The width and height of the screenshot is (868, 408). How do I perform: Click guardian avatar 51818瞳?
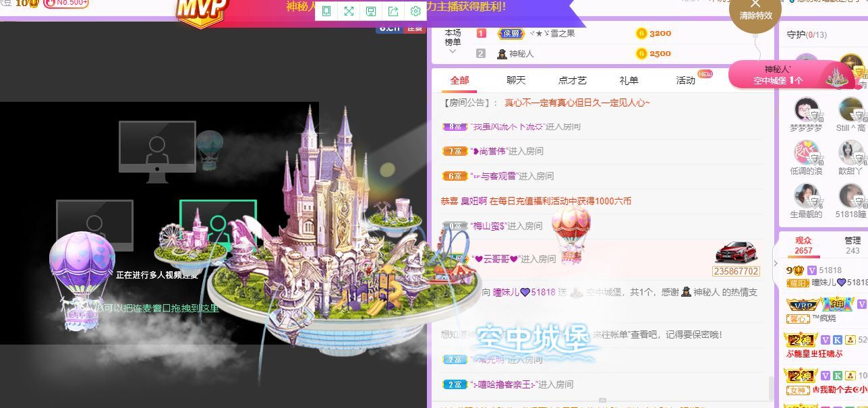coord(851,196)
